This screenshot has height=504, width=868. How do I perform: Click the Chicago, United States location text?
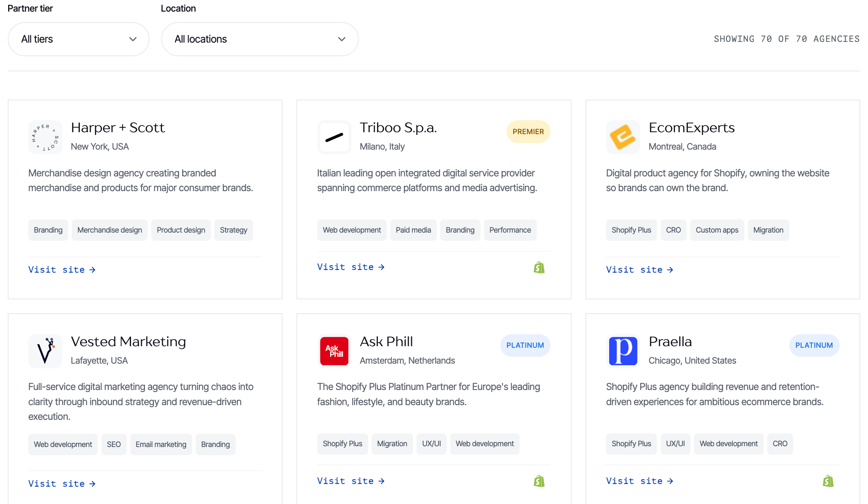pos(692,361)
